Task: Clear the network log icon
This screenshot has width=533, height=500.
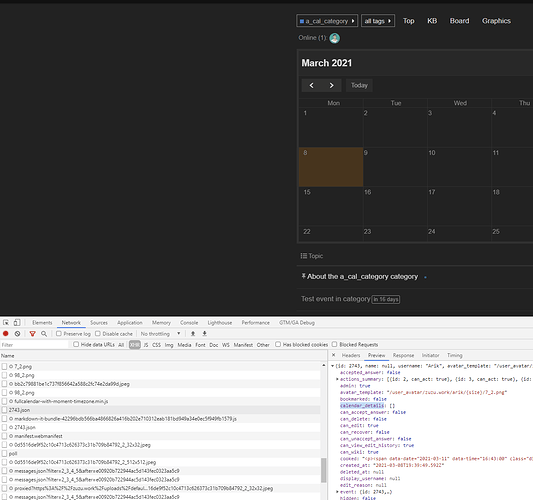Action: tap(17, 334)
